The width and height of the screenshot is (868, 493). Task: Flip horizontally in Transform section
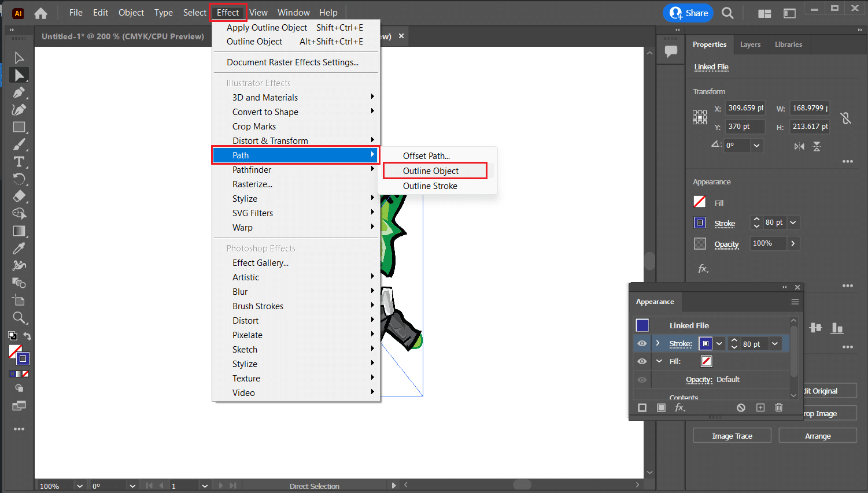[x=799, y=146]
